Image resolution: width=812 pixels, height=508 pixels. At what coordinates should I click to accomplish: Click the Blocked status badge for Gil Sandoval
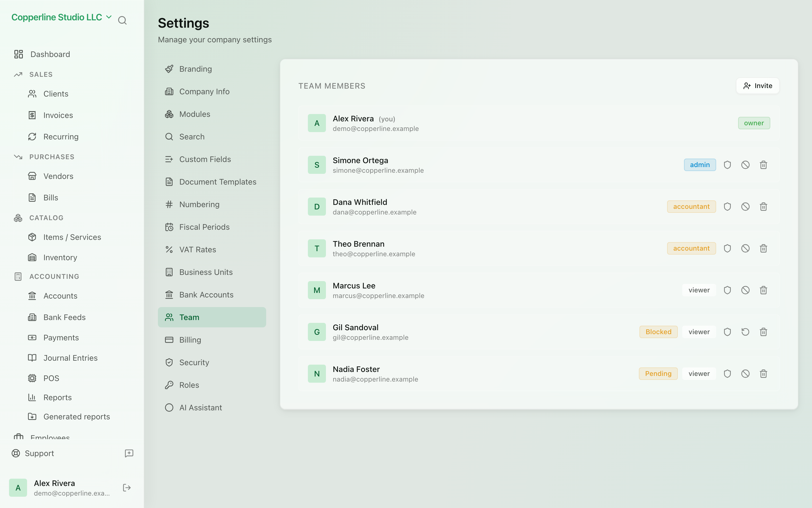tap(658, 332)
